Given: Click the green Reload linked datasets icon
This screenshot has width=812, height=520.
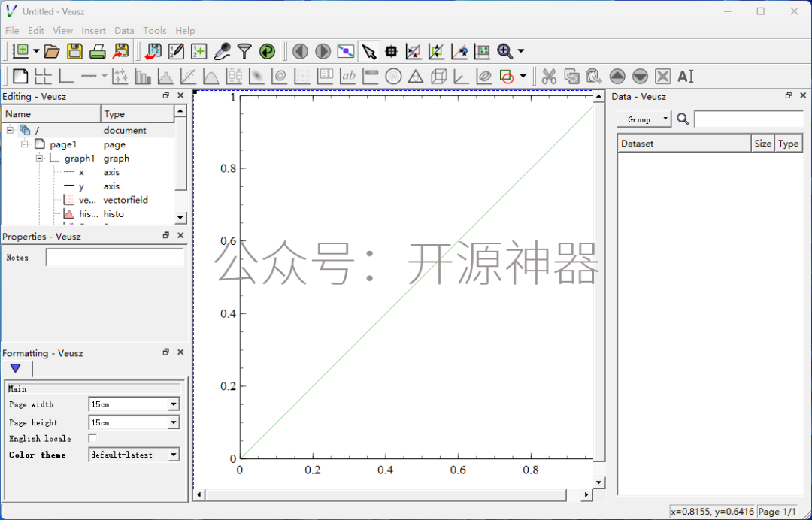Looking at the screenshot, I should (267, 50).
